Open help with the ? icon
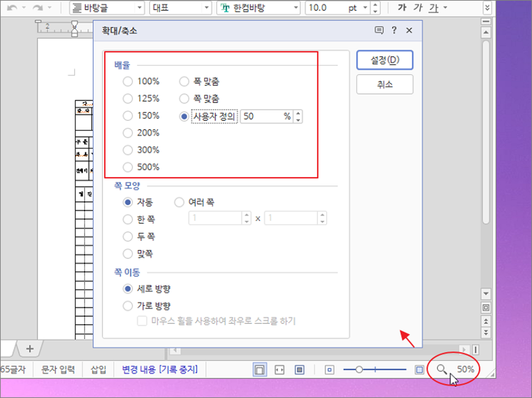This screenshot has width=532, height=398. point(394,30)
